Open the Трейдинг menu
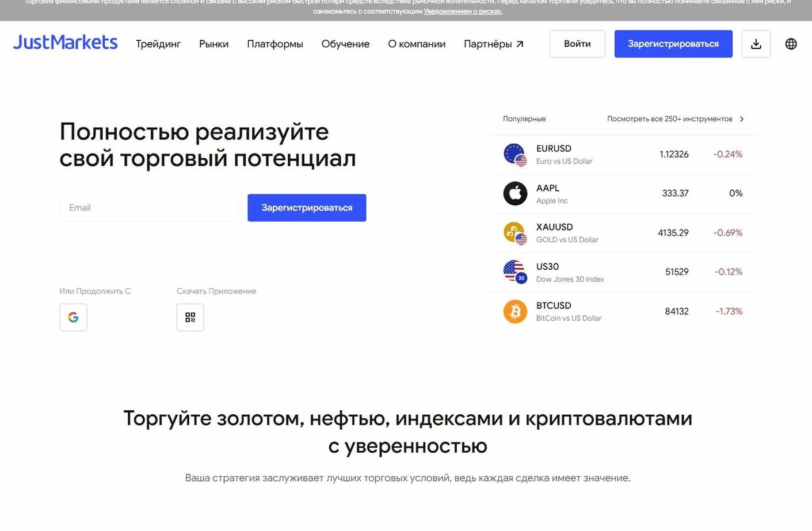The image size is (812, 531). 158,44
